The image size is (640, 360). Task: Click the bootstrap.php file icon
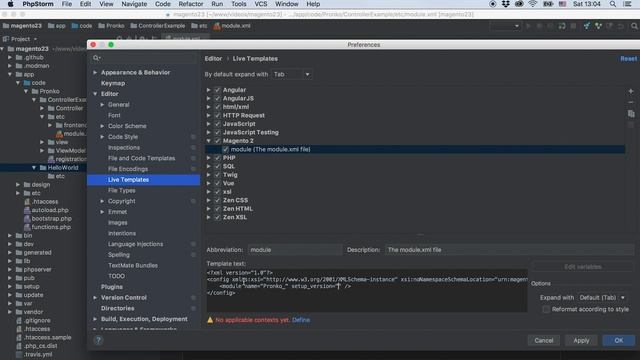pos(27,218)
